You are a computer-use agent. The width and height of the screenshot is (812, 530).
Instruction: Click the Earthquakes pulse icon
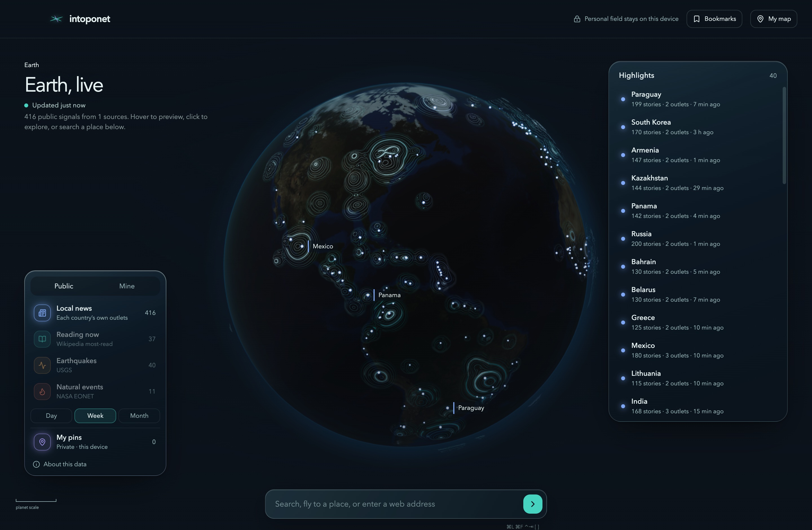click(x=42, y=365)
